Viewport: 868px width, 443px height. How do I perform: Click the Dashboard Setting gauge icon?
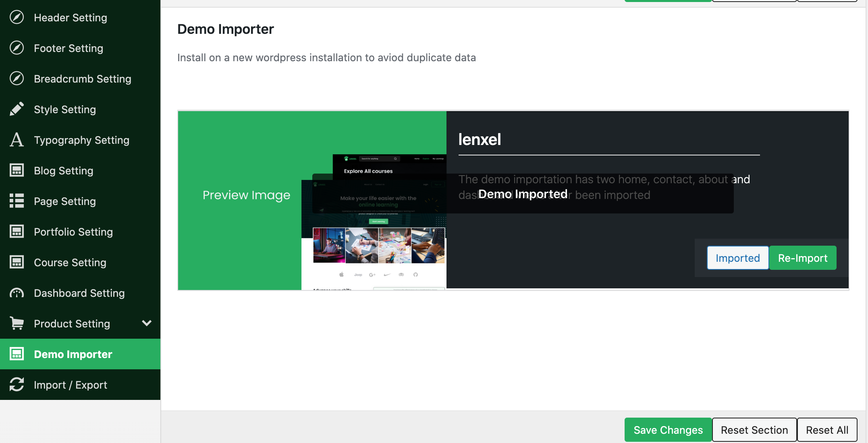[x=17, y=293]
